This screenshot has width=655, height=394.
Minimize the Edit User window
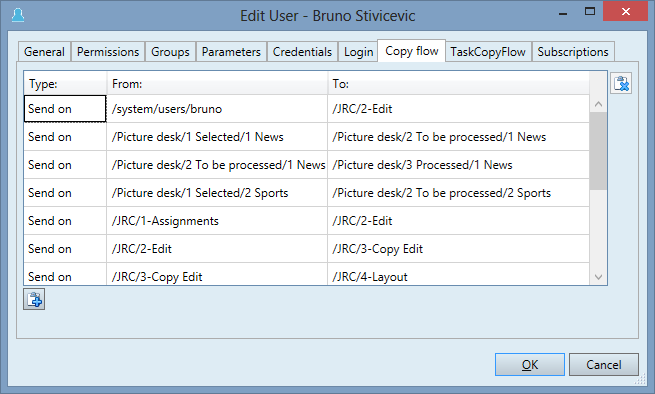[x=563, y=13]
